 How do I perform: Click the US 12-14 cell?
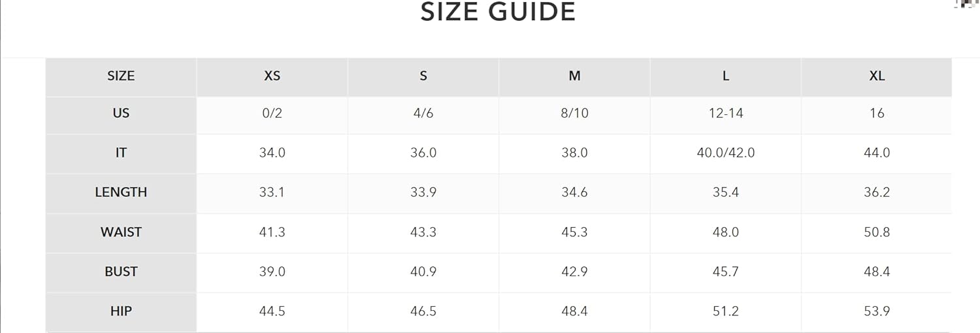coord(726,113)
